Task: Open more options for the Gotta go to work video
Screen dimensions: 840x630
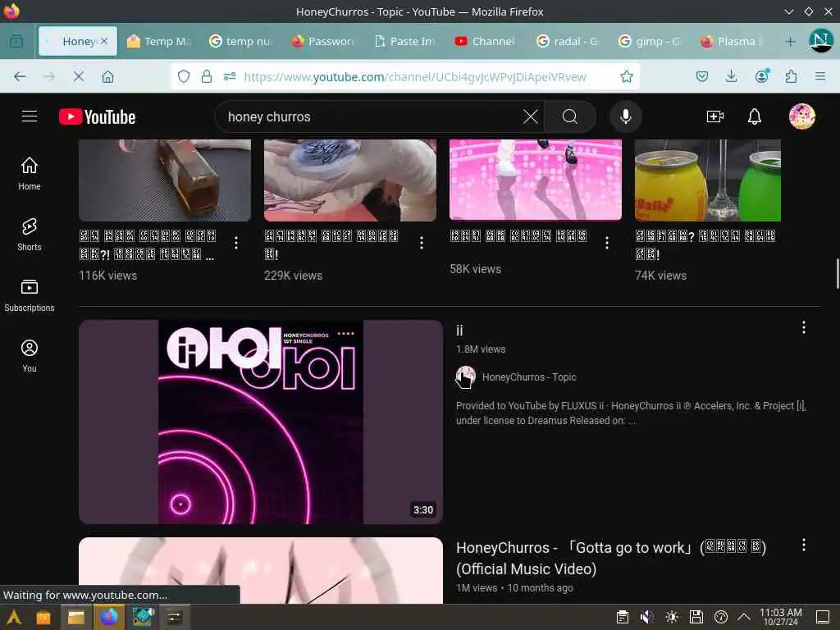Action: pyautogui.click(x=804, y=545)
